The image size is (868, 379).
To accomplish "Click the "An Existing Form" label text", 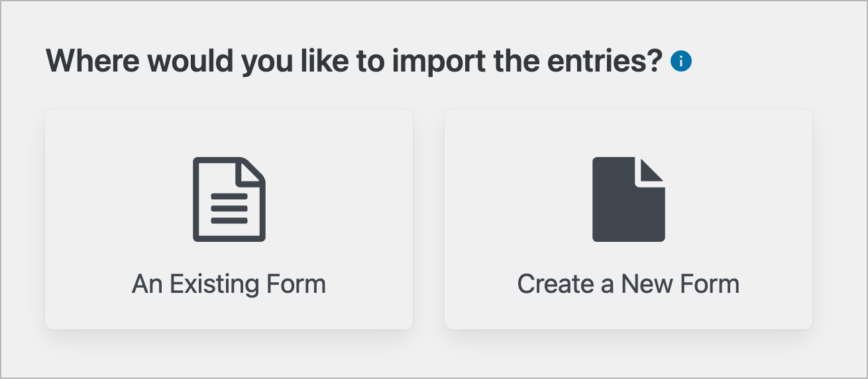I will [x=229, y=284].
